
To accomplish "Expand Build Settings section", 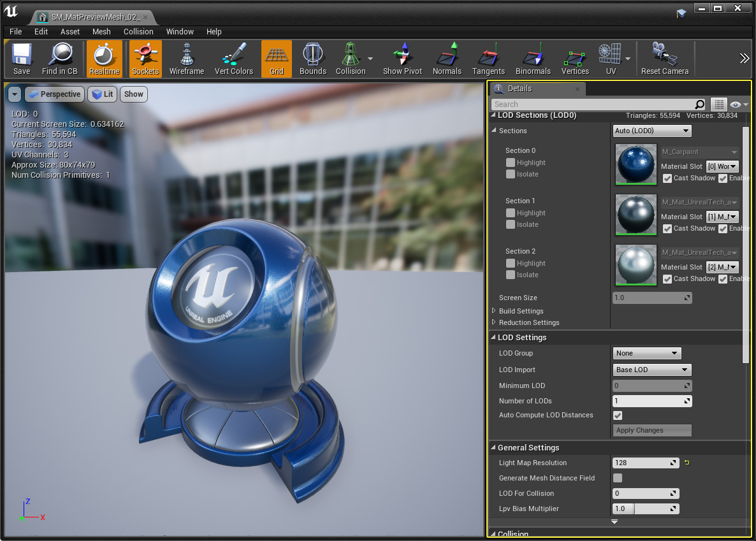I will coord(494,311).
